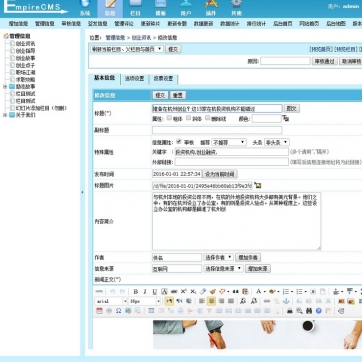Image resolution: width=362 pixels, height=362 pixels.
Task: Click the 颜色 color input field
Action: pyautogui.click(x=266, y=119)
